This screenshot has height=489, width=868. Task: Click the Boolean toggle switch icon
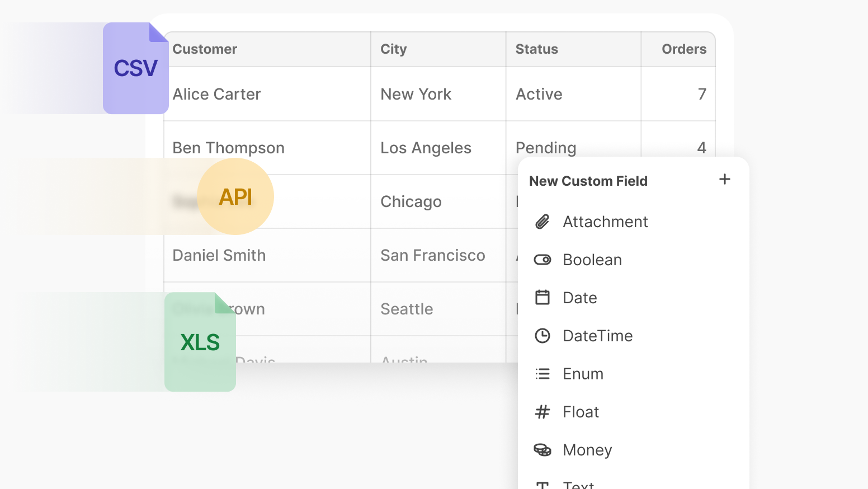click(x=542, y=260)
